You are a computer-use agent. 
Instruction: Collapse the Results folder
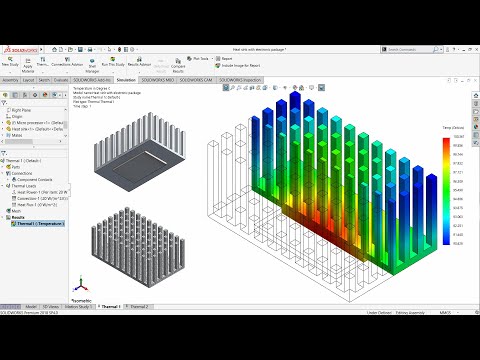pyautogui.click(x=3, y=217)
